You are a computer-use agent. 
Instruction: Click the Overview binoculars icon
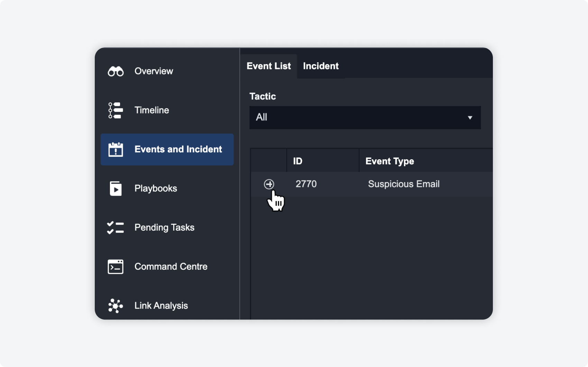[116, 71]
